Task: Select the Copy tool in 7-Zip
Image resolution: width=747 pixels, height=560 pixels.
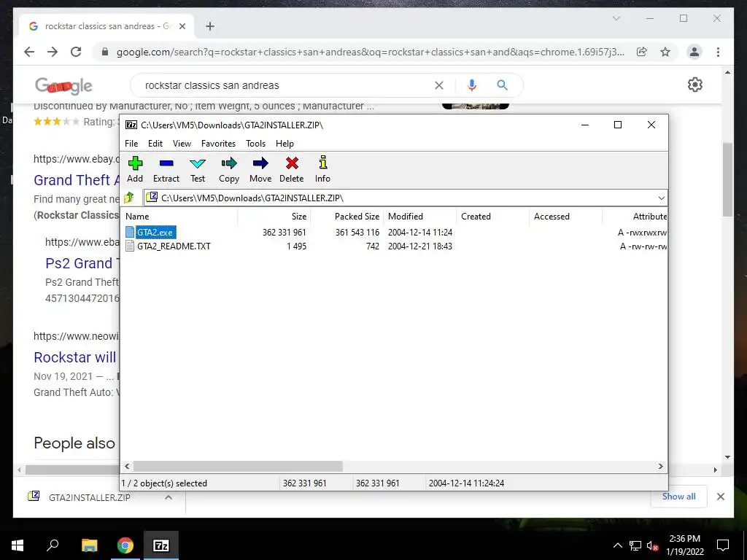Action: (228, 169)
